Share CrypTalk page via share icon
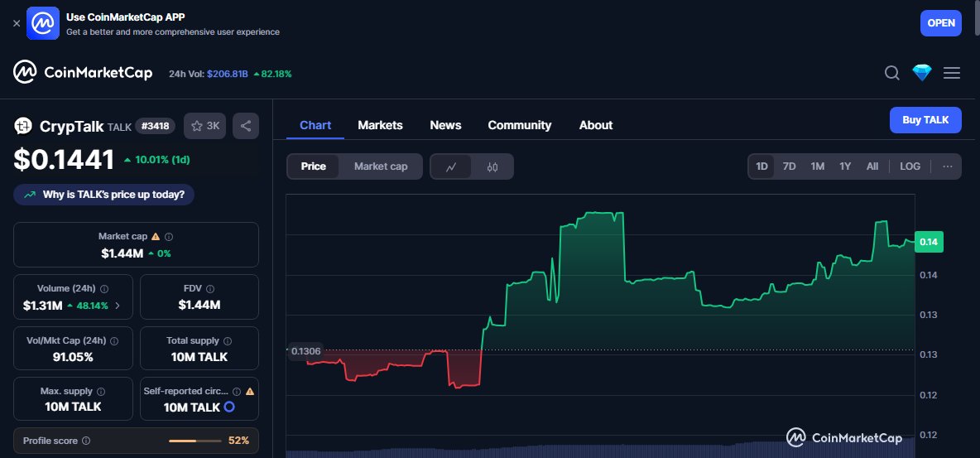 click(x=246, y=126)
